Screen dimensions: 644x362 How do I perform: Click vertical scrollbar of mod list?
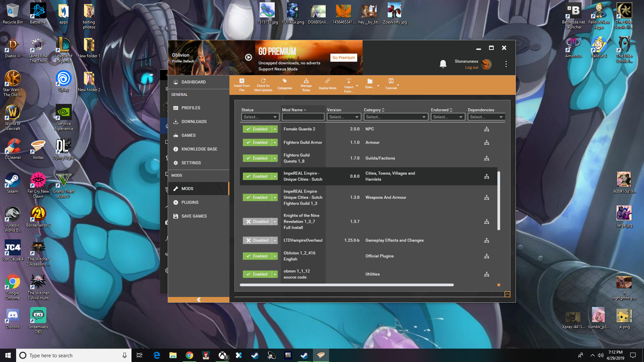point(499,201)
